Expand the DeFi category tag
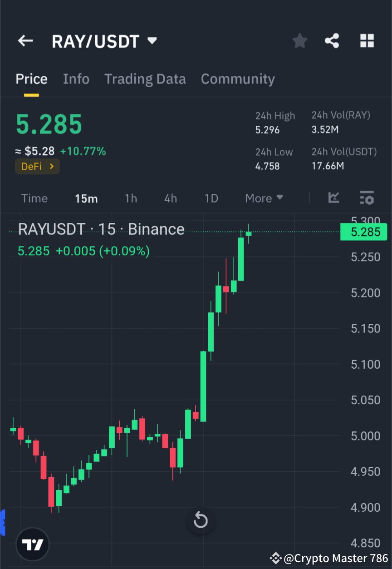The width and height of the screenshot is (392, 569). [37, 166]
